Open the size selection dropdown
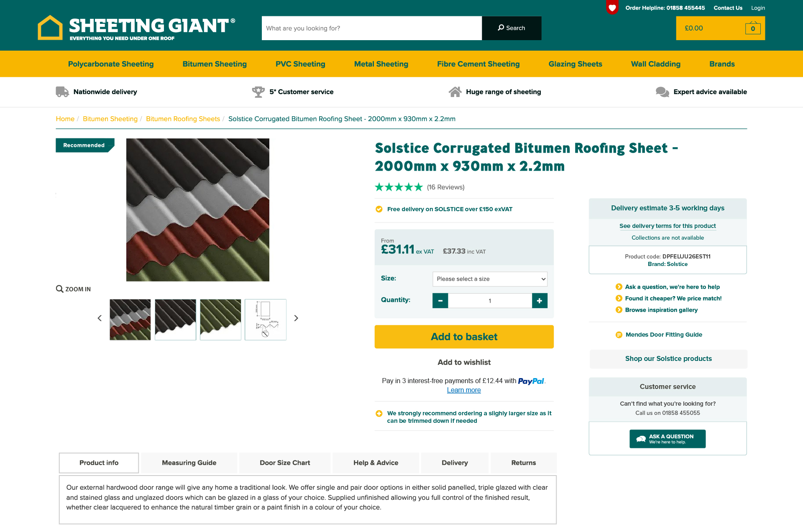803x532 pixels. pyautogui.click(x=490, y=279)
